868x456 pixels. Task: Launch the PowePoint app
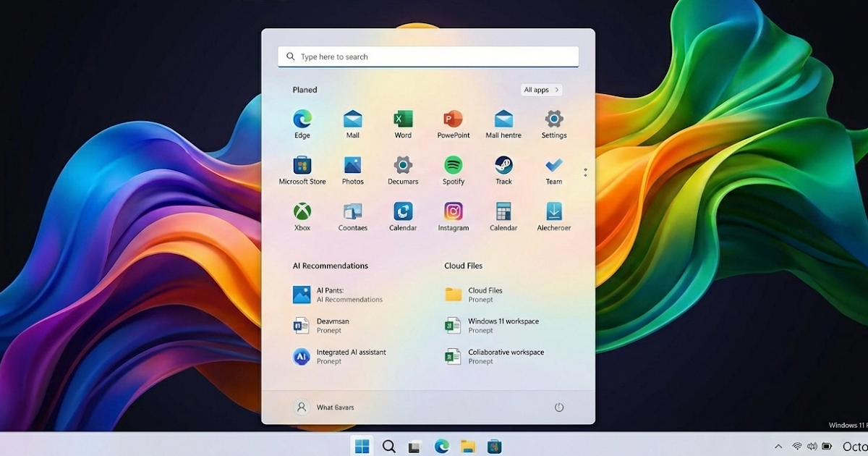click(454, 124)
